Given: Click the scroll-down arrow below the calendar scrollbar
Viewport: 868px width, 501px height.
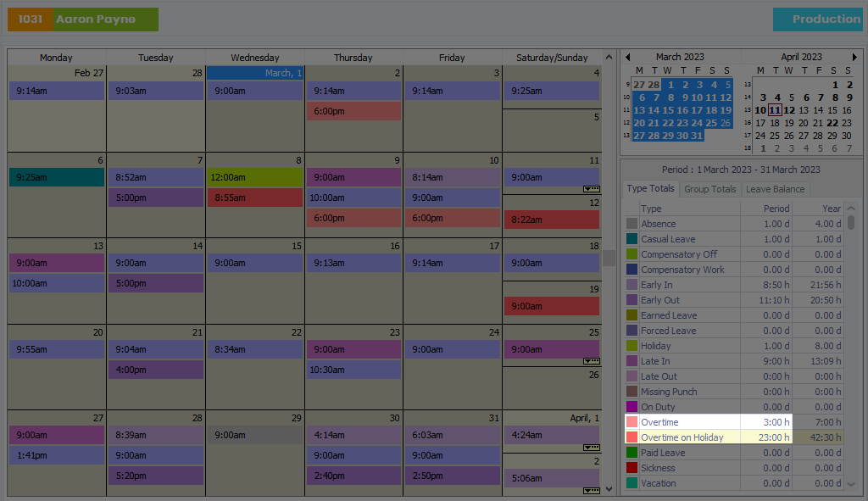Looking at the screenshot, I should pyautogui.click(x=609, y=488).
